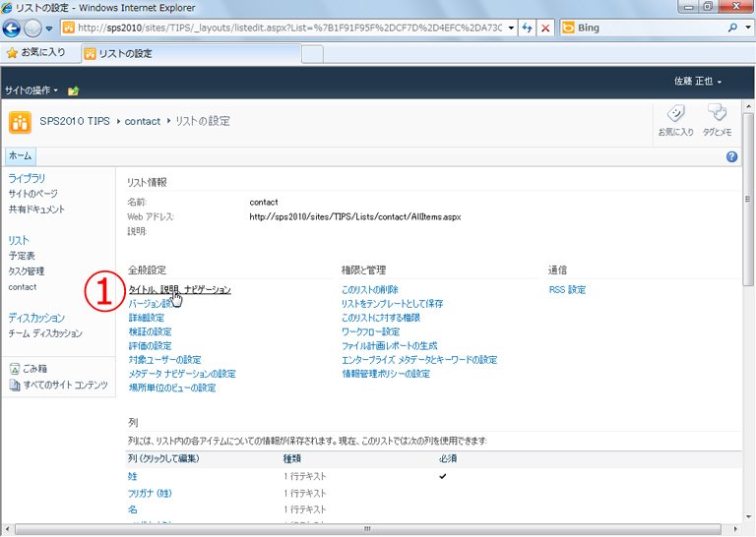Image resolution: width=756 pixels, height=537 pixels.
Task: Click the list Web address URL text
Action: click(354, 217)
